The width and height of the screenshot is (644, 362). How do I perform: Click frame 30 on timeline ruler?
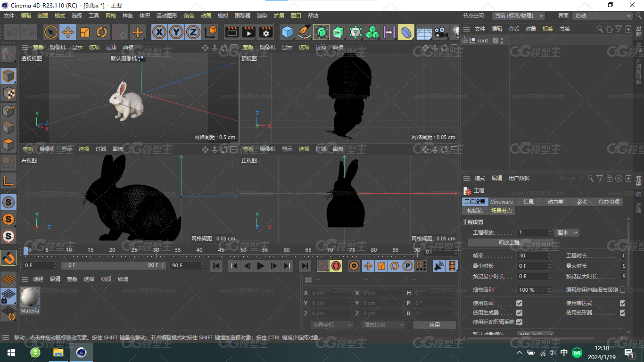click(x=156, y=250)
